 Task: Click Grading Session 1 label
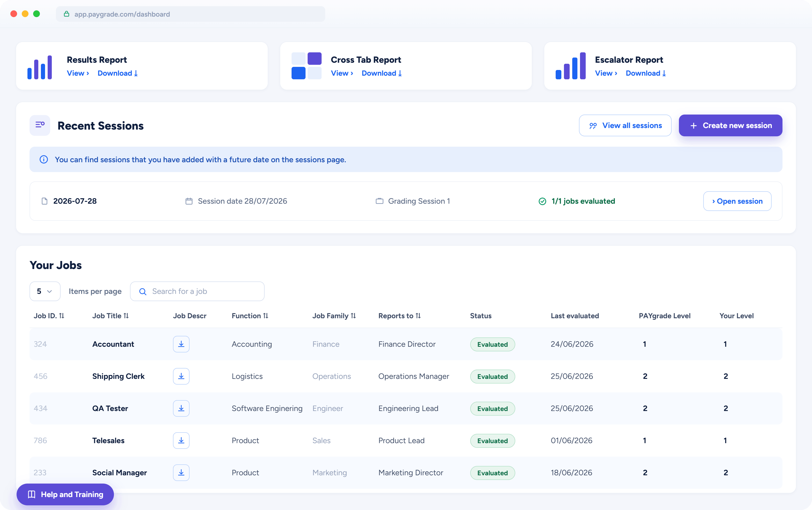coord(419,201)
